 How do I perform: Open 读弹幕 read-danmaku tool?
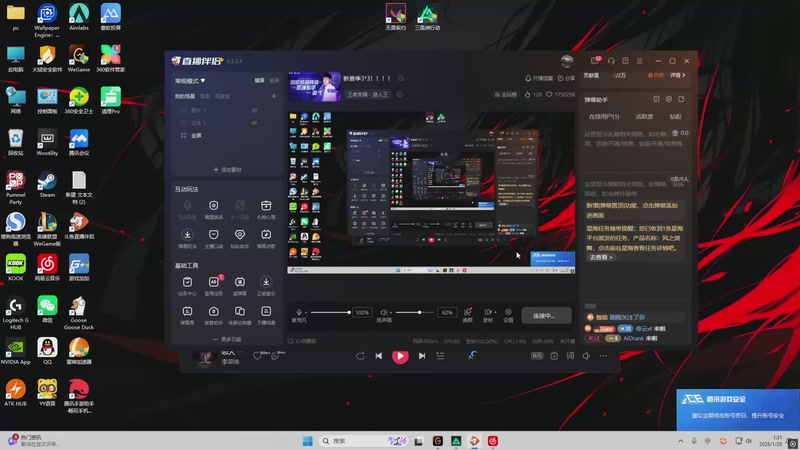point(240,286)
